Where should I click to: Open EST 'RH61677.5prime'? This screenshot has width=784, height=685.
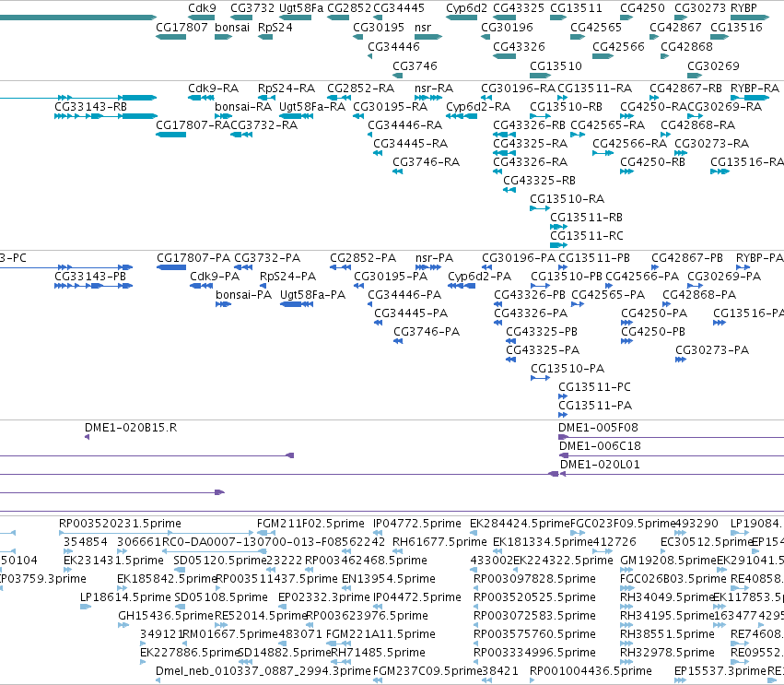[x=439, y=542]
